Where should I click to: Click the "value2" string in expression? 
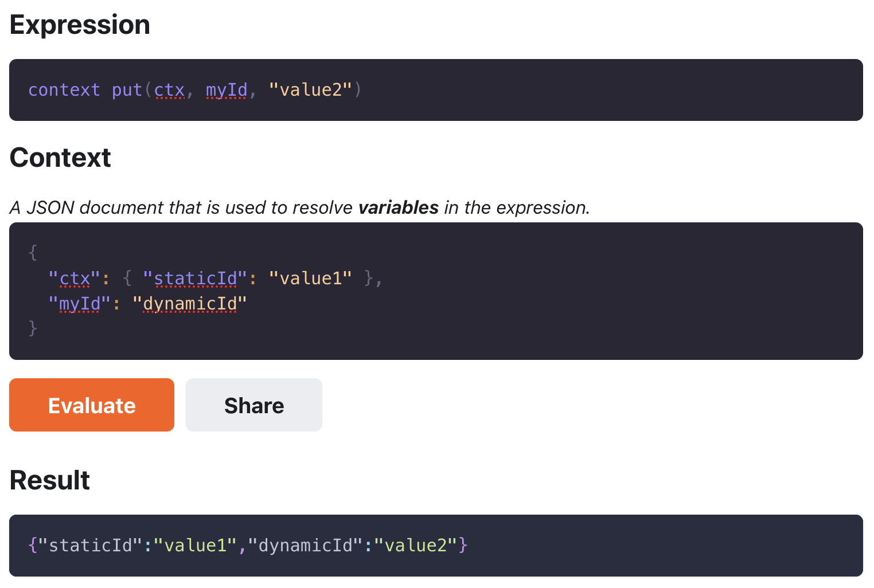(310, 90)
